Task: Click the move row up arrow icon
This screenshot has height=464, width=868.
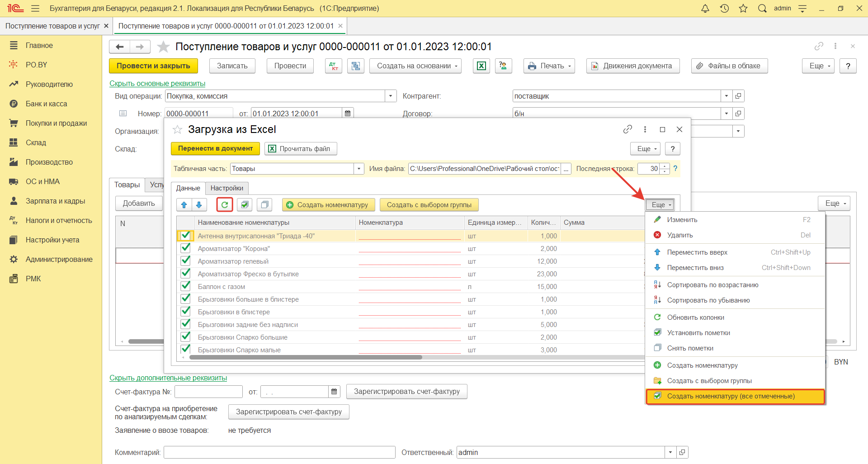Action: (184, 205)
